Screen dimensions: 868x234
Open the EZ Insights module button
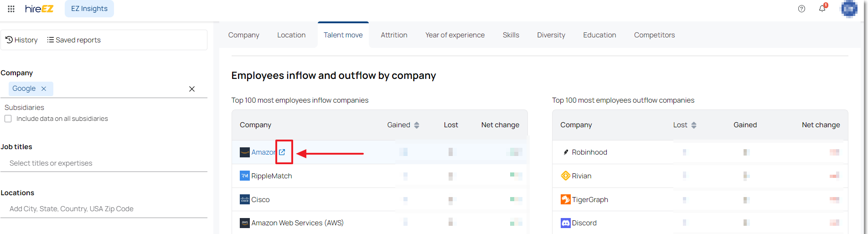pyautogui.click(x=89, y=9)
